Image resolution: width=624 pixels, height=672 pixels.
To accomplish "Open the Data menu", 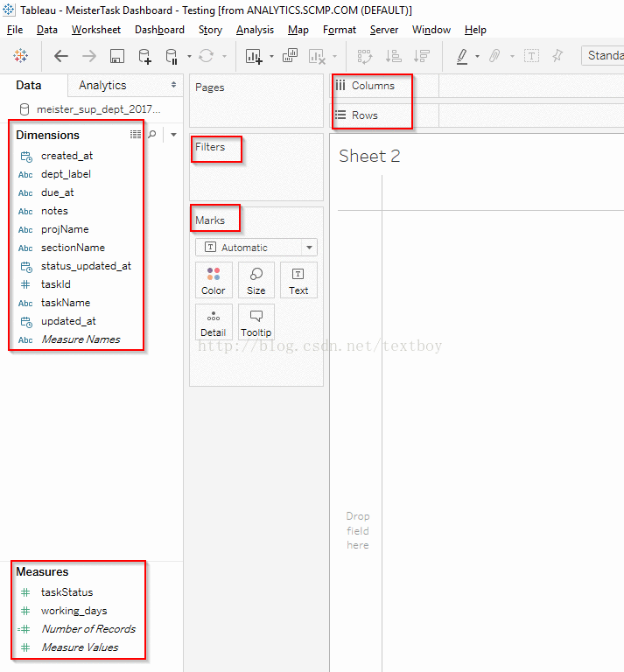I will [x=47, y=30].
